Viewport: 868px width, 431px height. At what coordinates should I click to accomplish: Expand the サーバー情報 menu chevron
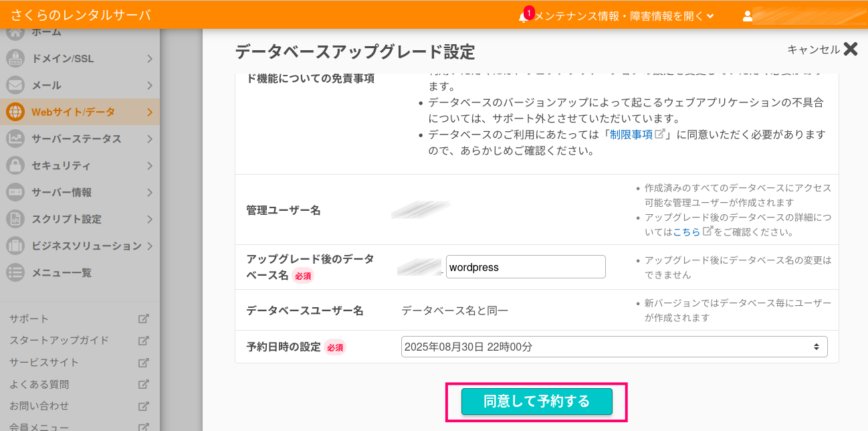[x=150, y=193]
